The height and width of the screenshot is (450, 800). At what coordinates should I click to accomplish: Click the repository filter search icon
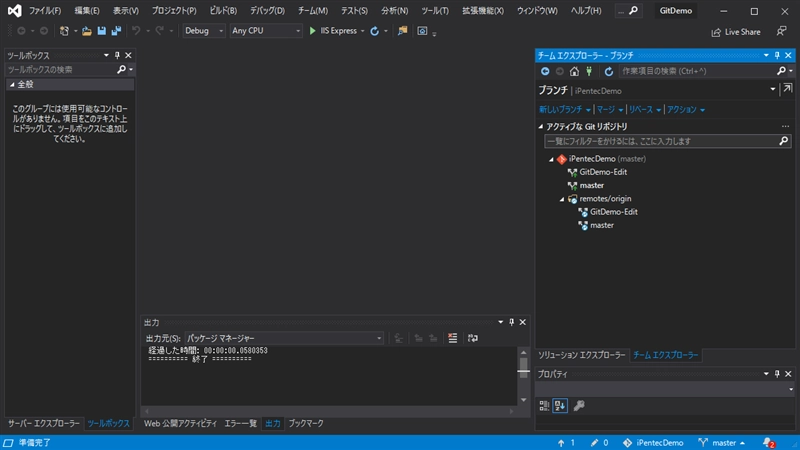click(784, 141)
